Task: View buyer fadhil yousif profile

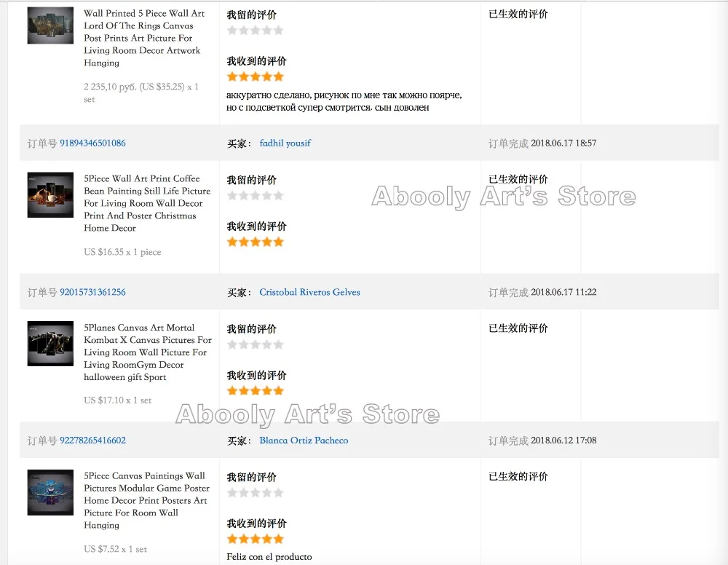Action: point(285,143)
